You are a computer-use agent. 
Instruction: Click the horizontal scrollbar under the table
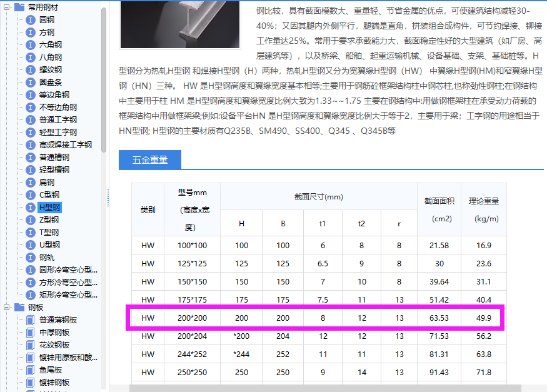tap(325, 388)
